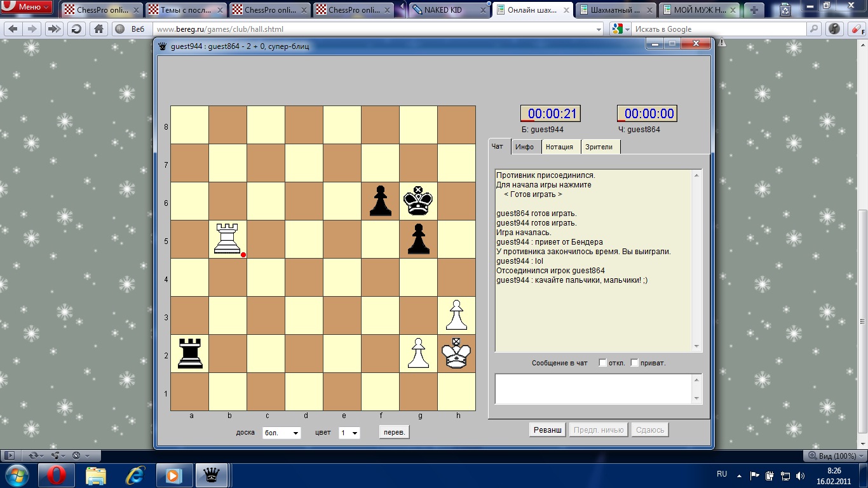This screenshot has height=488, width=868.
Task: Enable the 'приват.' checkbox
Action: pos(634,363)
